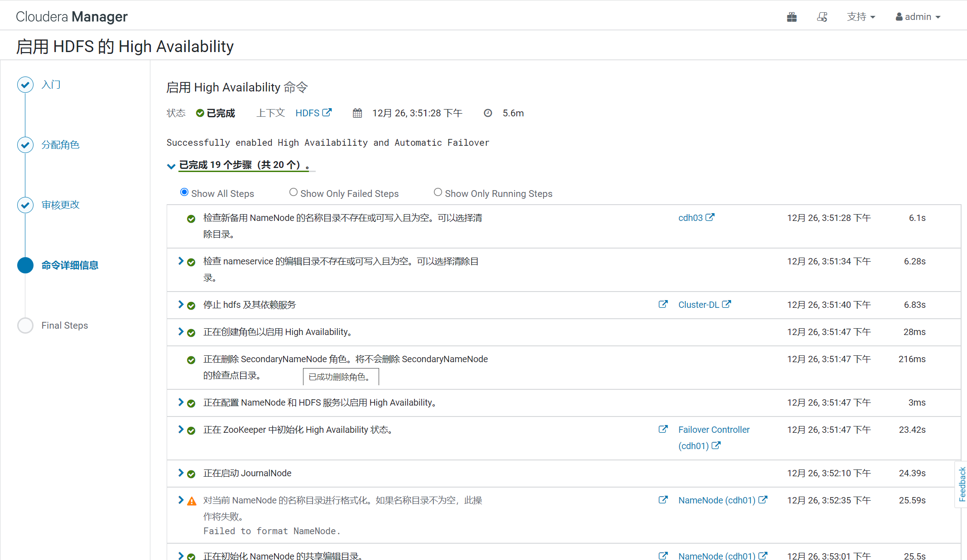Screen dimensions: 967x560
Task: Open the admin user menu
Action: [918, 17]
